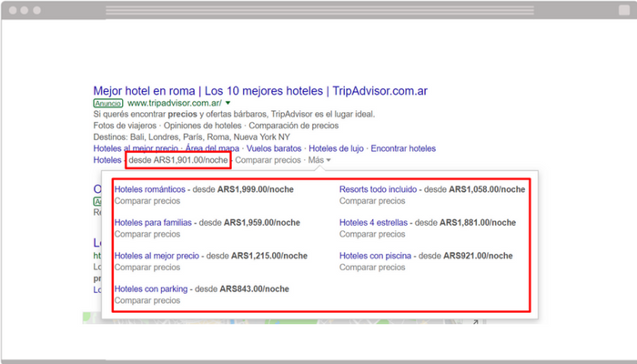
Task: Click the 'ARS1,215.00/noche' price
Action: point(269,256)
